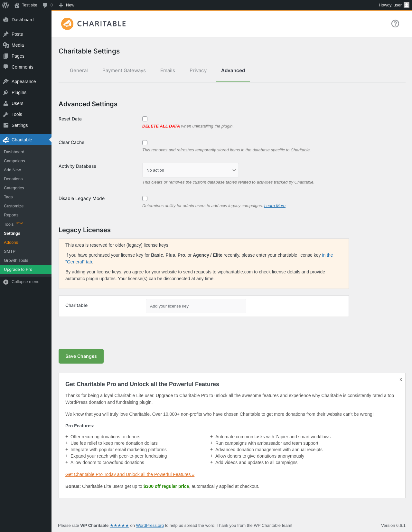Click the Posts pin icon
This screenshot has width=412, height=532.
tap(6, 34)
